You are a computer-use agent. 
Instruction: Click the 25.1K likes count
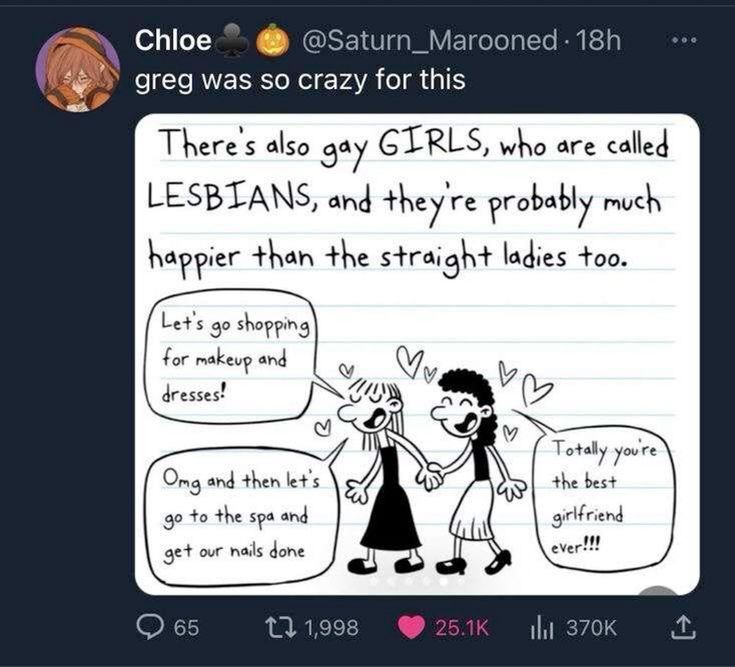point(460,628)
